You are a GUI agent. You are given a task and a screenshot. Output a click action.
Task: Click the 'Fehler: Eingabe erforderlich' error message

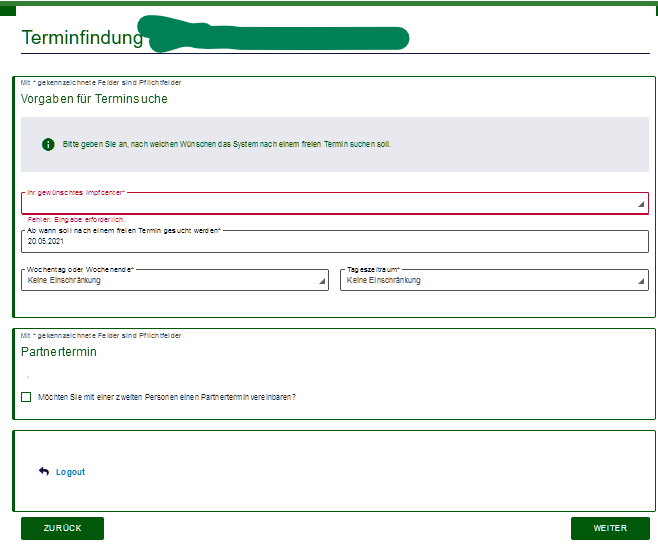tap(76, 219)
